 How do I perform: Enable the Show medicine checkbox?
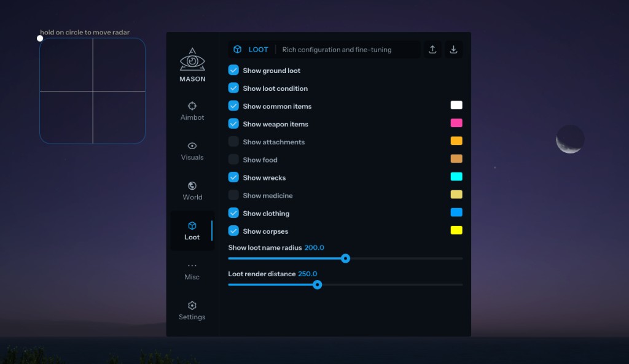click(233, 195)
